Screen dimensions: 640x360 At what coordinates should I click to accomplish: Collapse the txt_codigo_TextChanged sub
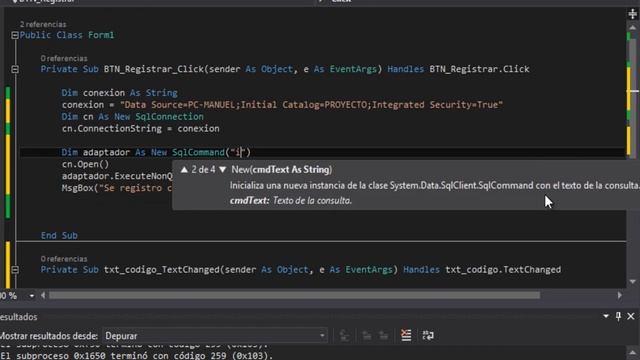[15, 270]
